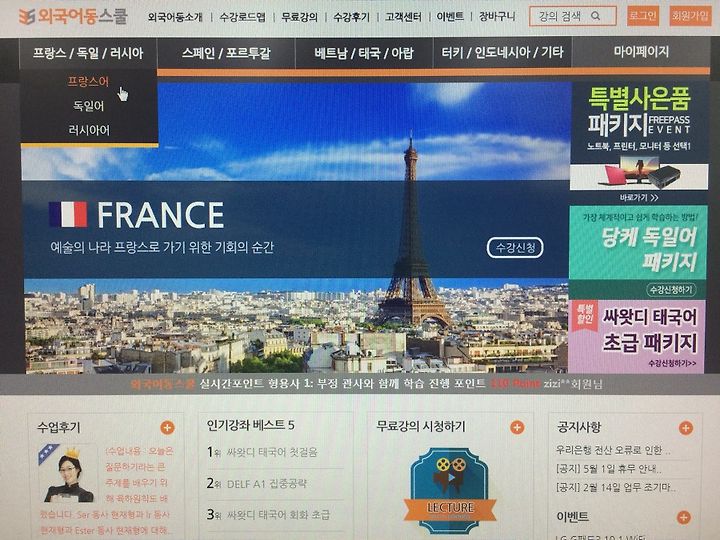Open 싸왓디 태국어 회화 초급 course
Image resolution: width=720 pixels, height=540 pixels.
(278, 515)
